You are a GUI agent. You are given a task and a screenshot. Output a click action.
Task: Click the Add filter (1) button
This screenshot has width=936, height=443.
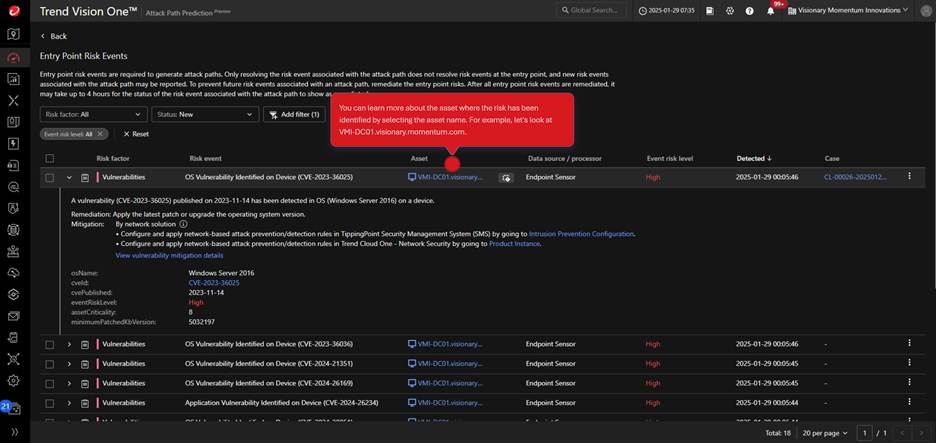click(294, 114)
